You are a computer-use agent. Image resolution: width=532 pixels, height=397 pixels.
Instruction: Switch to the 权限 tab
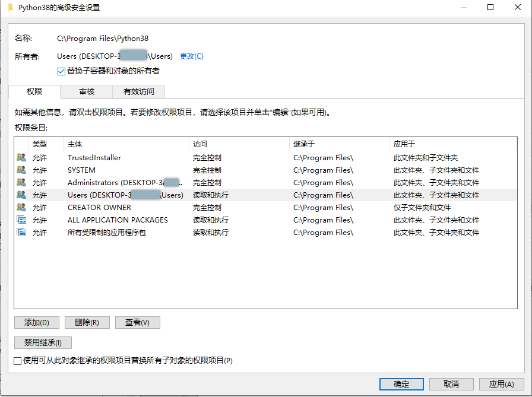click(x=34, y=91)
